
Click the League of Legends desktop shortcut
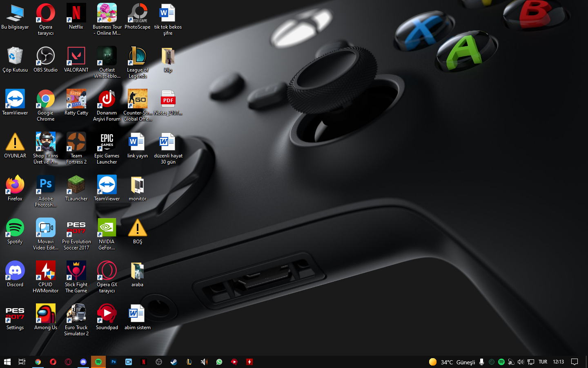click(138, 63)
